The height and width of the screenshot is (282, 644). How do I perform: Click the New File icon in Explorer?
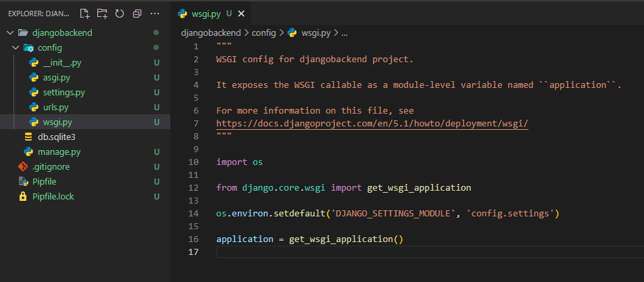pos(84,14)
